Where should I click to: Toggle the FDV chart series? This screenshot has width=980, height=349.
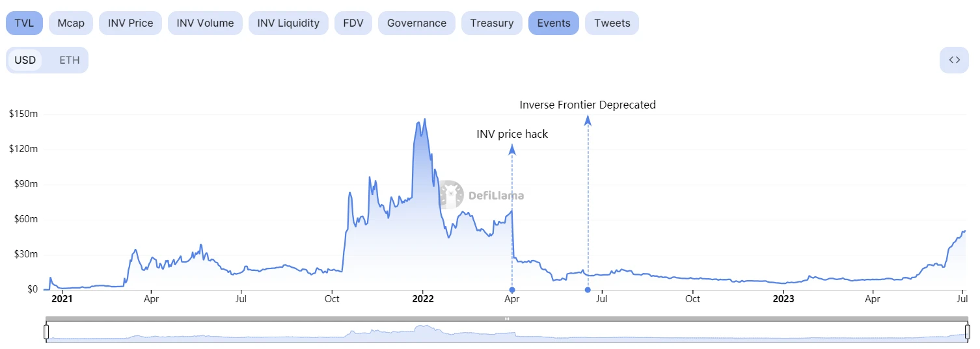point(353,23)
